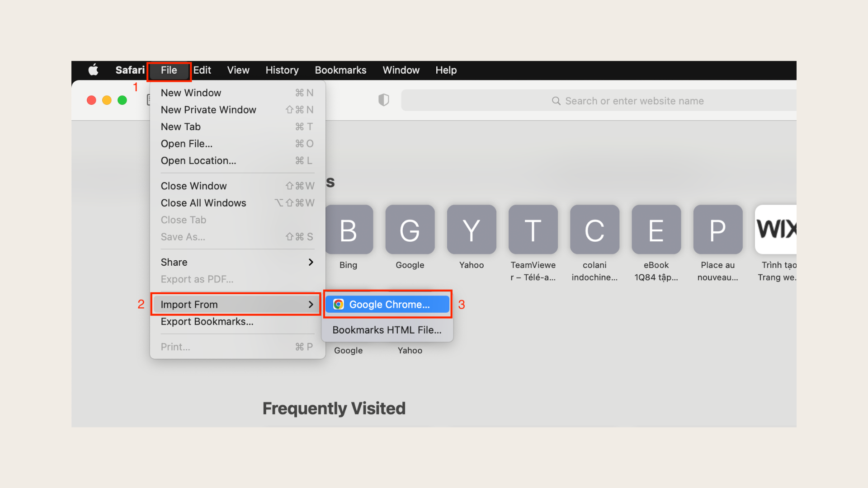Click the New Tab menu option
Viewport: 868px width, 488px height.
(x=181, y=127)
